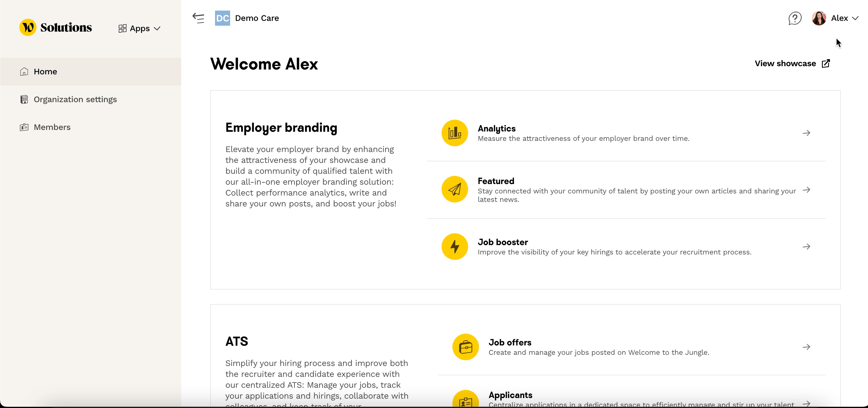
Task: Navigate to Members in the sidebar
Action: (52, 127)
